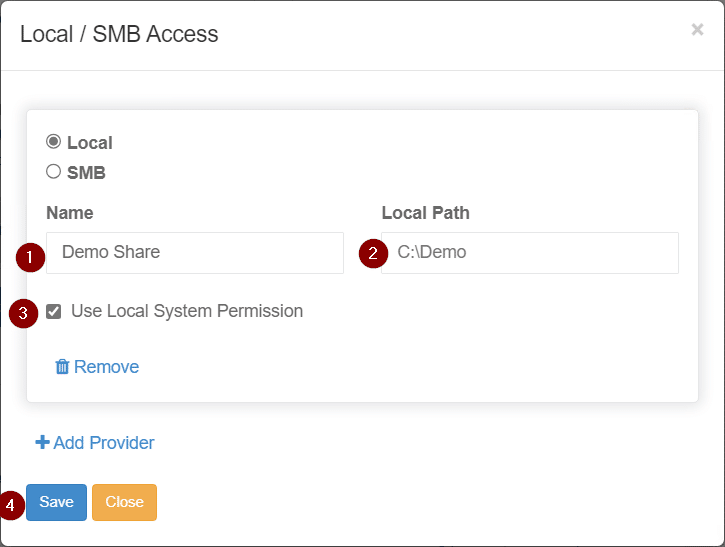
Task: Click the red number 2 marker
Action: click(373, 253)
